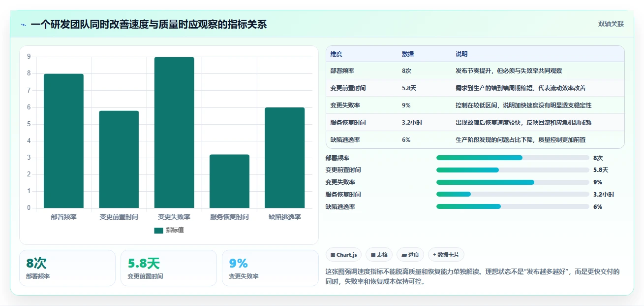Screen dimensions: 644x306
Task: Click the 服务恢复时间 x-axis label
Action: pyautogui.click(x=229, y=217)
